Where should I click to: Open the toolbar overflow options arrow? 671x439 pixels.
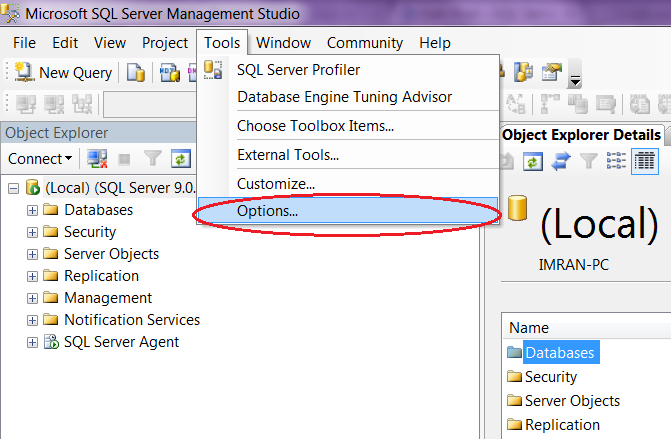[x=575, y=79]
